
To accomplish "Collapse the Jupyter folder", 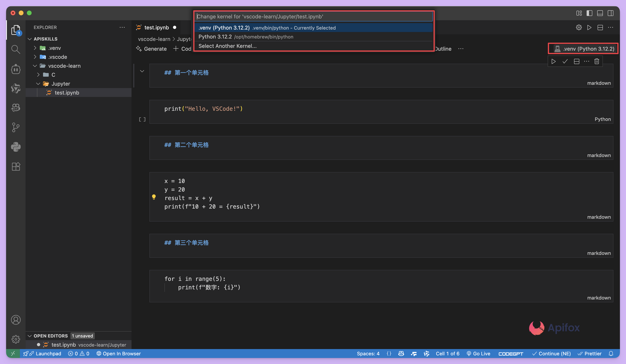I will click(x=61, y=84).
